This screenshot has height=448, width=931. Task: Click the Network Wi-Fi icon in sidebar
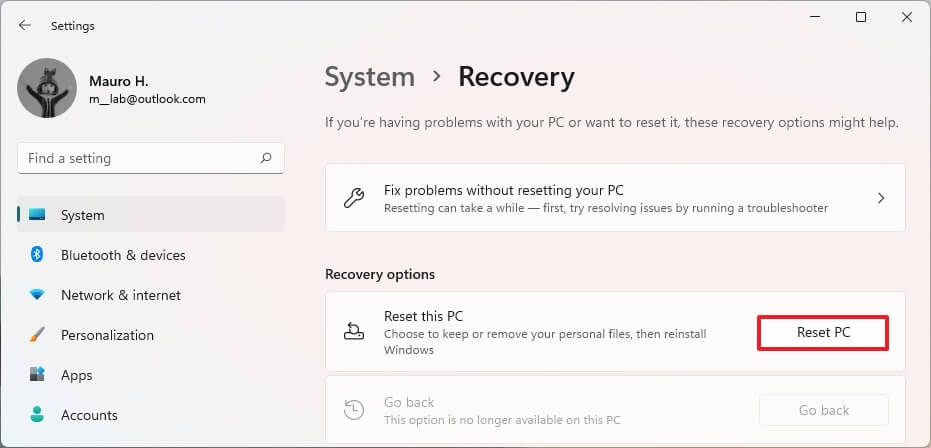click(x=37, y=295)
